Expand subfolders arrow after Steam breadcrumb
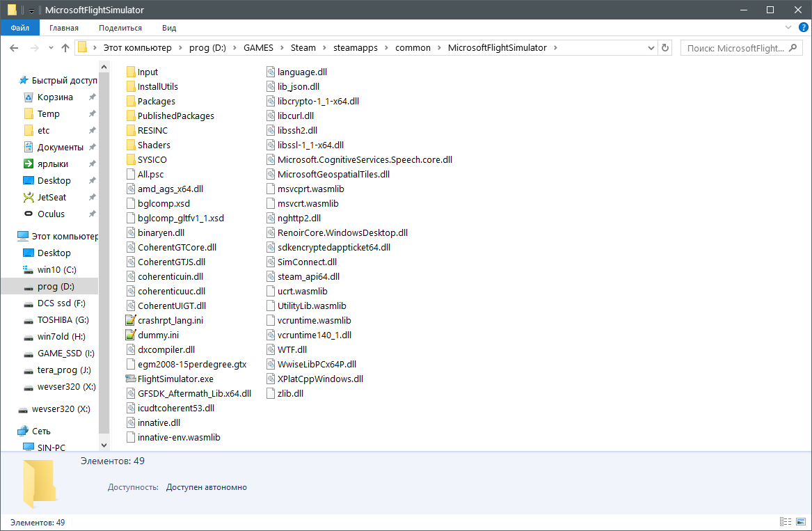812x531 pixels. point(325,47)
